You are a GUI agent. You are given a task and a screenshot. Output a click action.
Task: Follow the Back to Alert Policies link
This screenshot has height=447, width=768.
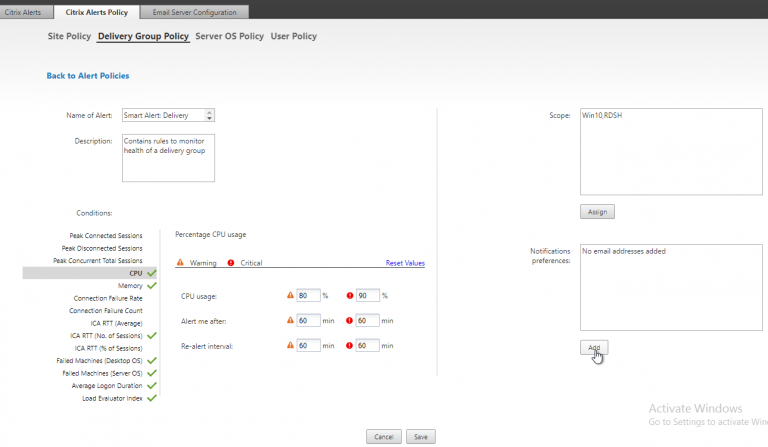(88, 75)
